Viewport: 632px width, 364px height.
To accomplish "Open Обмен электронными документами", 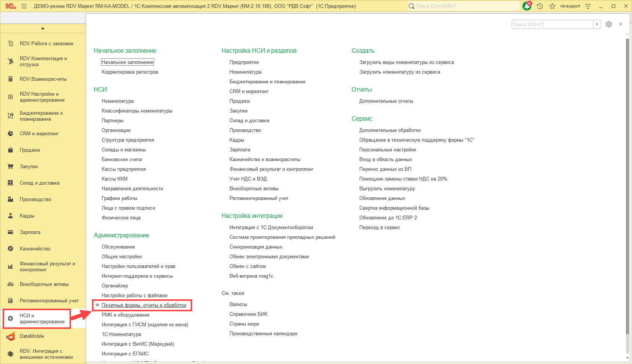I will (x=269, y=257).
